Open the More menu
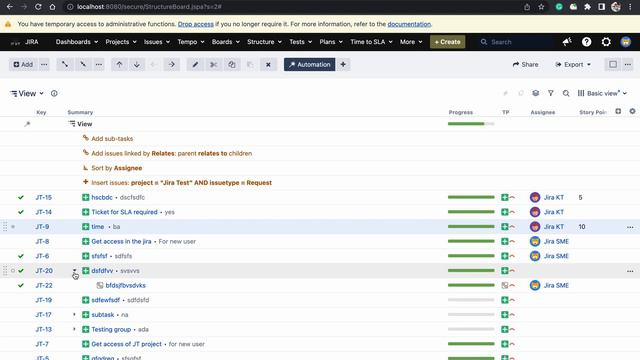The height and width of the screenshot is (360, 640). click(x=411, y=42)
